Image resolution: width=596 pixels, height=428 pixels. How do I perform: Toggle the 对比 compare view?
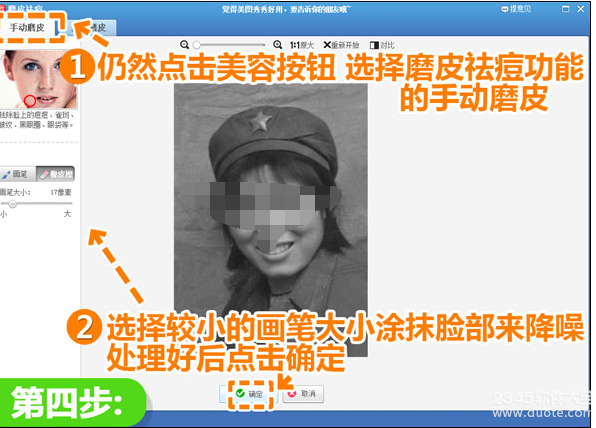pos(382,45)
